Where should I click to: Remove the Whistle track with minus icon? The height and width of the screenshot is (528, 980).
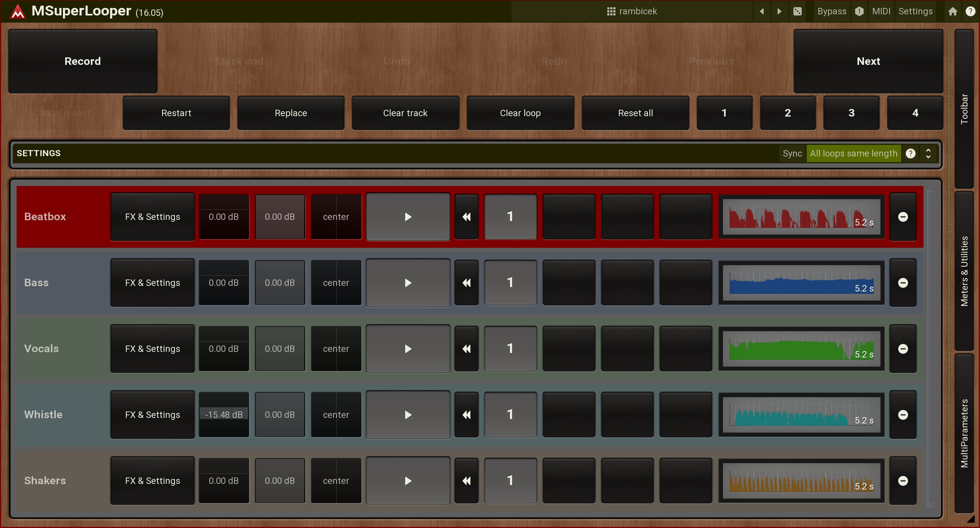click(x=903, y=414)
